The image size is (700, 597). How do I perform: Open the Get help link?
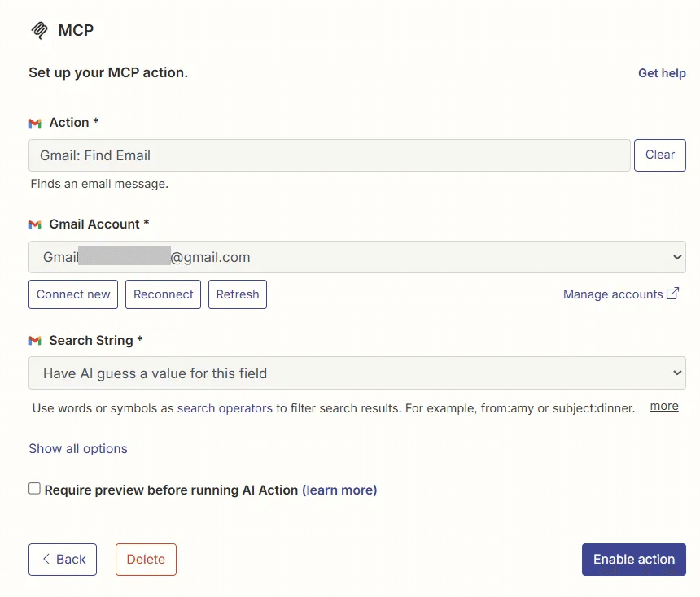pyautogui.click(x=662, y=73)
